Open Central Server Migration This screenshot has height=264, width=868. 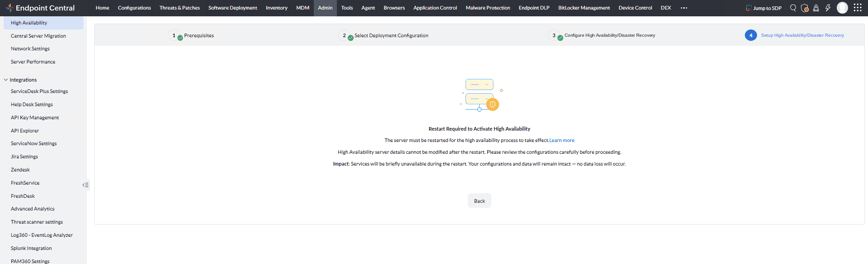coord(38,36)
